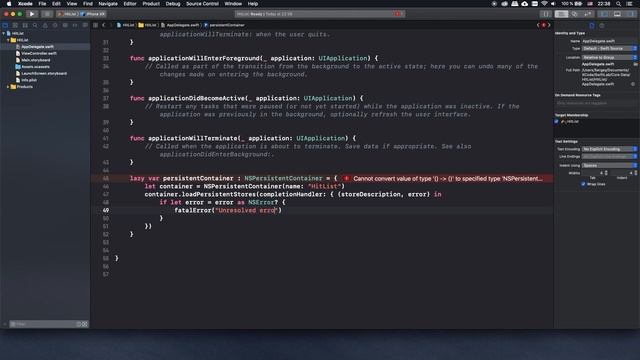Stop the running task in toolbar

point(47,14)
